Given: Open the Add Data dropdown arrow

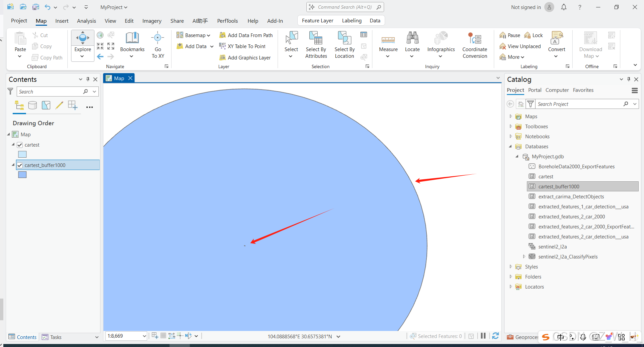Looking at the screenshot, I should pyautogui.click(x=212, y=46).
